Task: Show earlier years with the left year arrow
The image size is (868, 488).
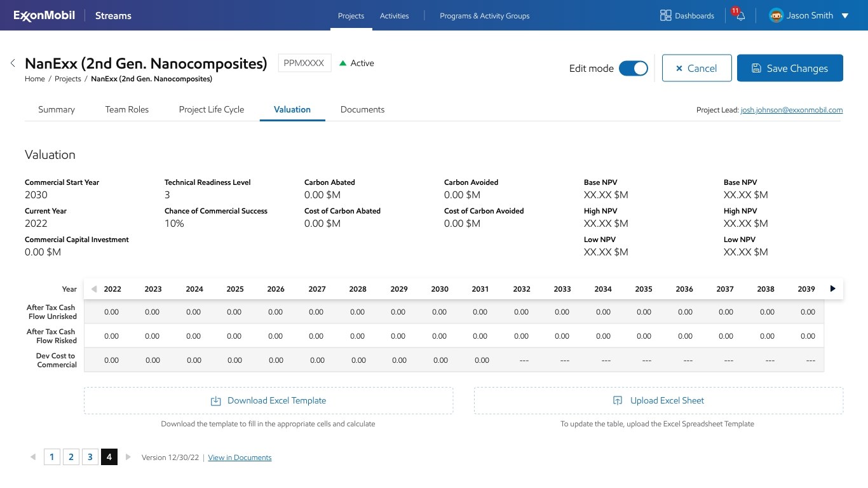Action: pos(94,289)
